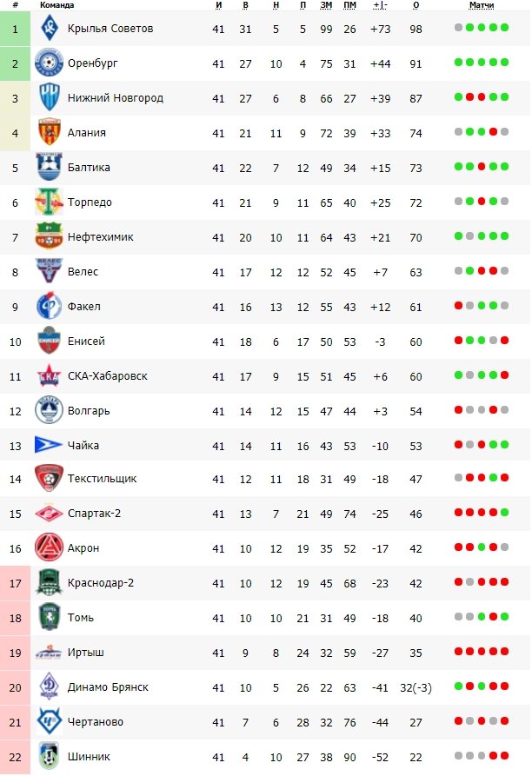Click the Торпедо team logo

(49, 202)
